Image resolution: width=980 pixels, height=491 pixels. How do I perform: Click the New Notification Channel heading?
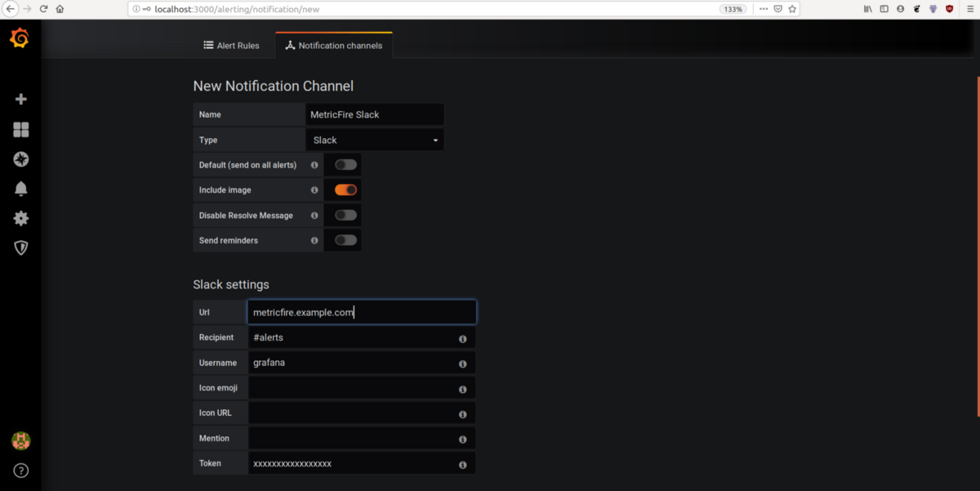click(x=274, y=86)
